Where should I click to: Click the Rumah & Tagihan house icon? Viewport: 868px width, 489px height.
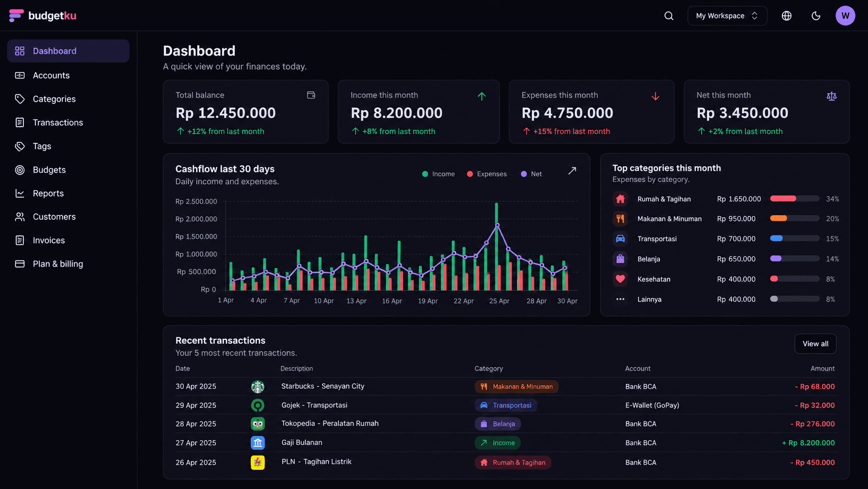pos(620,199)
